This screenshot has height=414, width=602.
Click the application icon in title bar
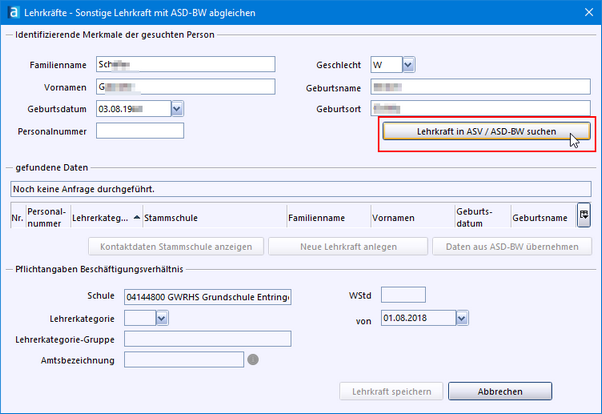coord(12,11)
